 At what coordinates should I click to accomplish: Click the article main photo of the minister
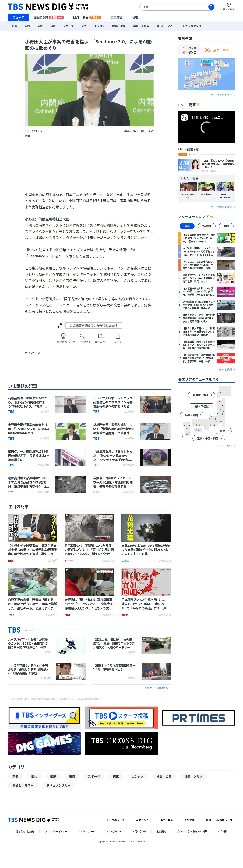pos(89,90)
